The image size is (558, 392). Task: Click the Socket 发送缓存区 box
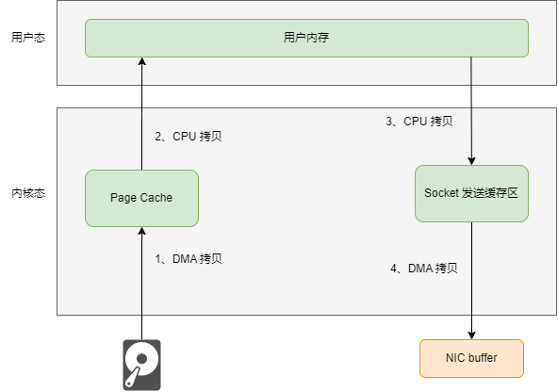471,193
